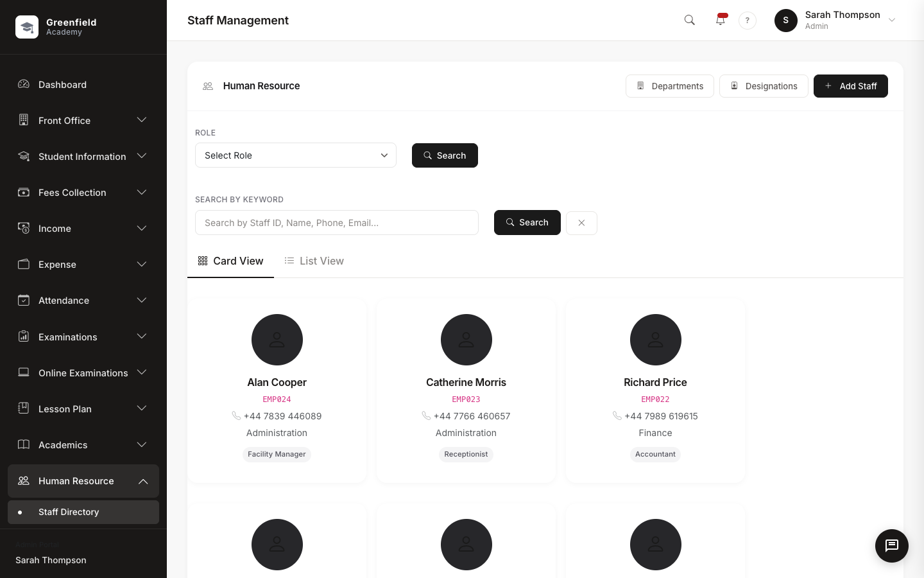Click the Accountant designation badge

656,454
